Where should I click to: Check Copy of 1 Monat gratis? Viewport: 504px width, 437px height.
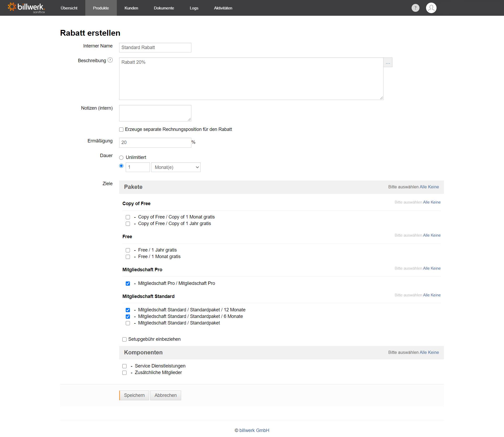coord(128,217)
